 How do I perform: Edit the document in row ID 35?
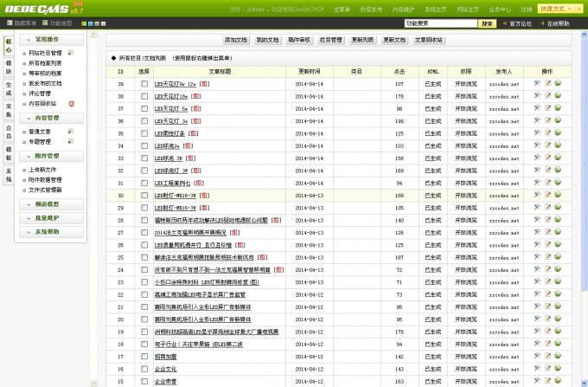[x=548, y=132]
